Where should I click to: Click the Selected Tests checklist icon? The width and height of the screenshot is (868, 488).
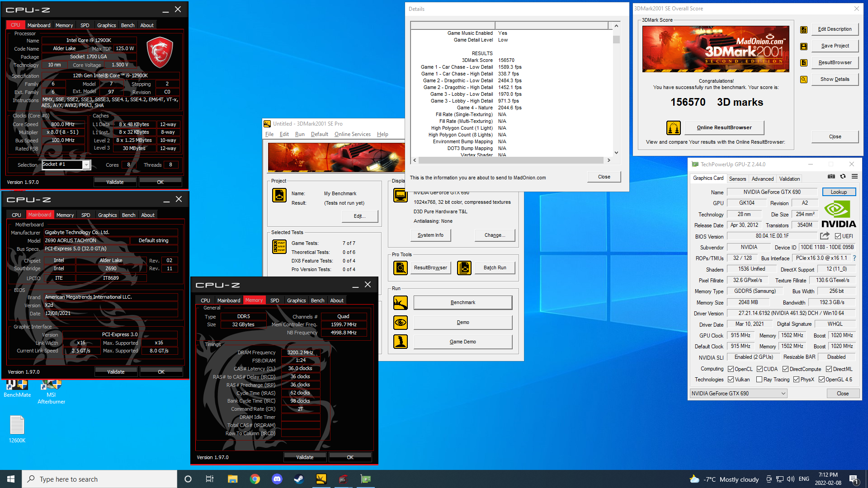[x=279, y=247]
